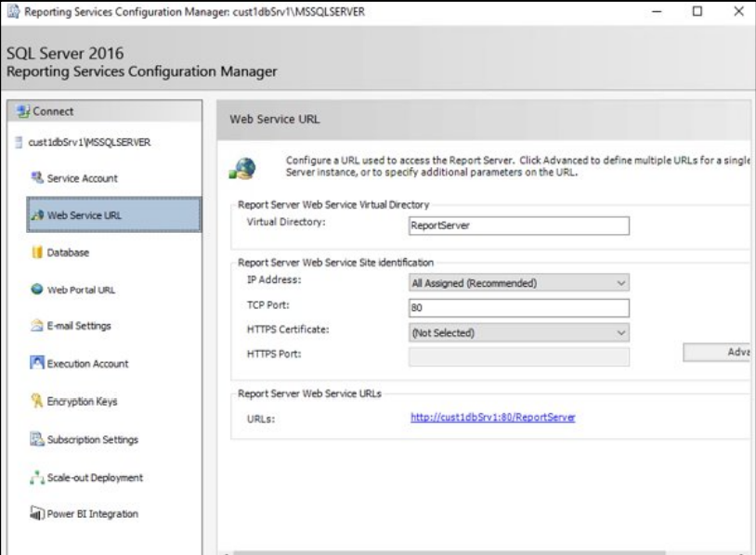Viewport: 756px width, 555px height.
Task: Click the Service Account icon
Action: click(x=37, y=178)
